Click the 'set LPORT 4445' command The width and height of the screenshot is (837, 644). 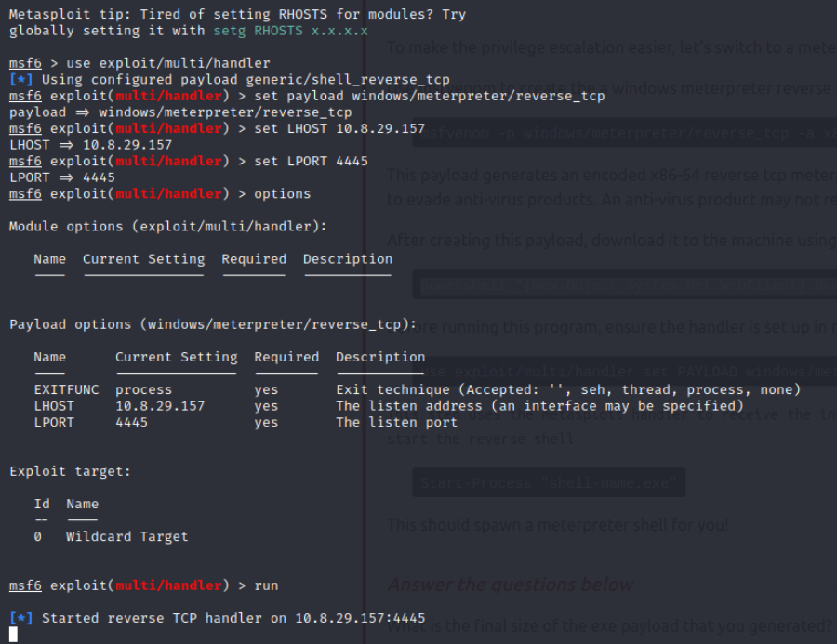click(x=312, y=161)
